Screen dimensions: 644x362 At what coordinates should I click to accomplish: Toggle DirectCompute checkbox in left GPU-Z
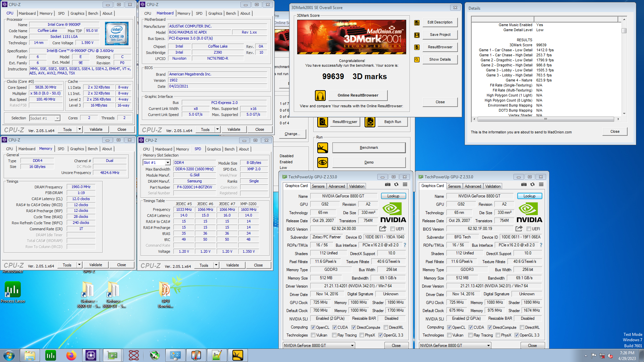tap(354, 327)
